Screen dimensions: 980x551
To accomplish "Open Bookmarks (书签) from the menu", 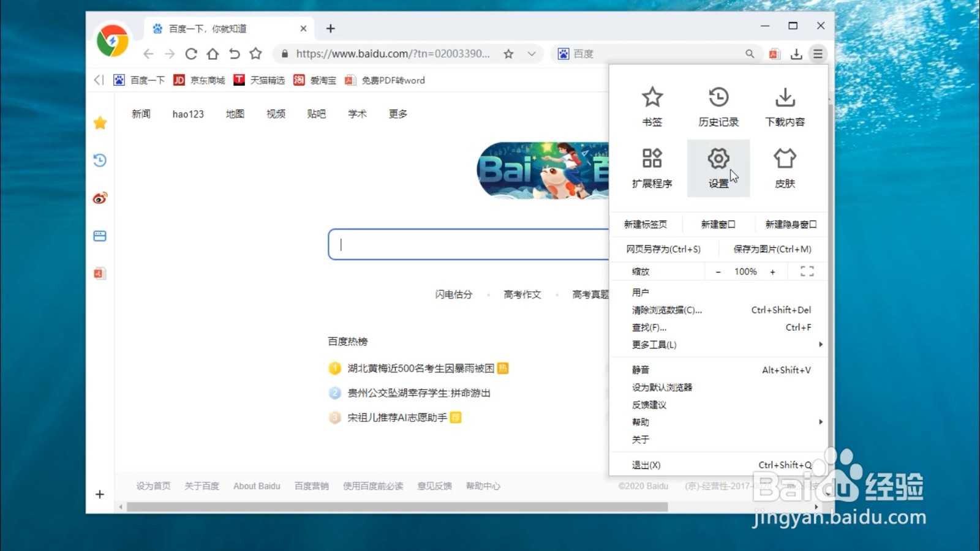I will pyautogui.click(x=652, y=105).
